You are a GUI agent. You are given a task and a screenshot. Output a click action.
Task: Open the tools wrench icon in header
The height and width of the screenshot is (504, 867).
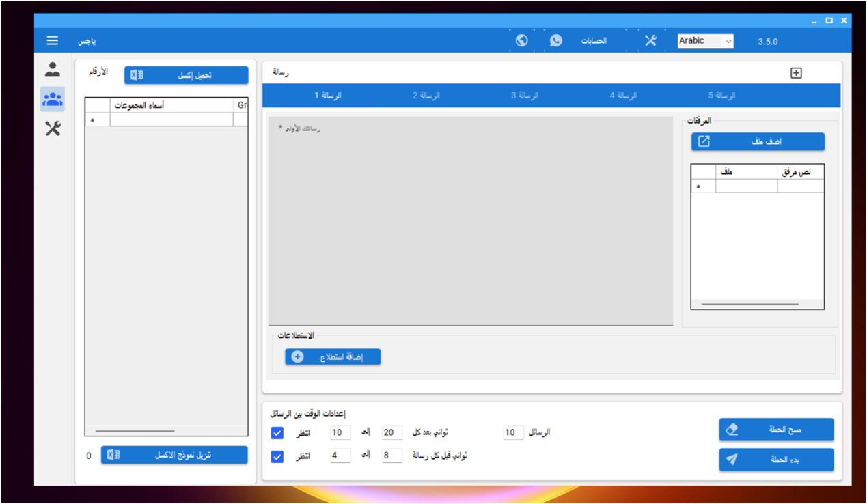point(650,41)
